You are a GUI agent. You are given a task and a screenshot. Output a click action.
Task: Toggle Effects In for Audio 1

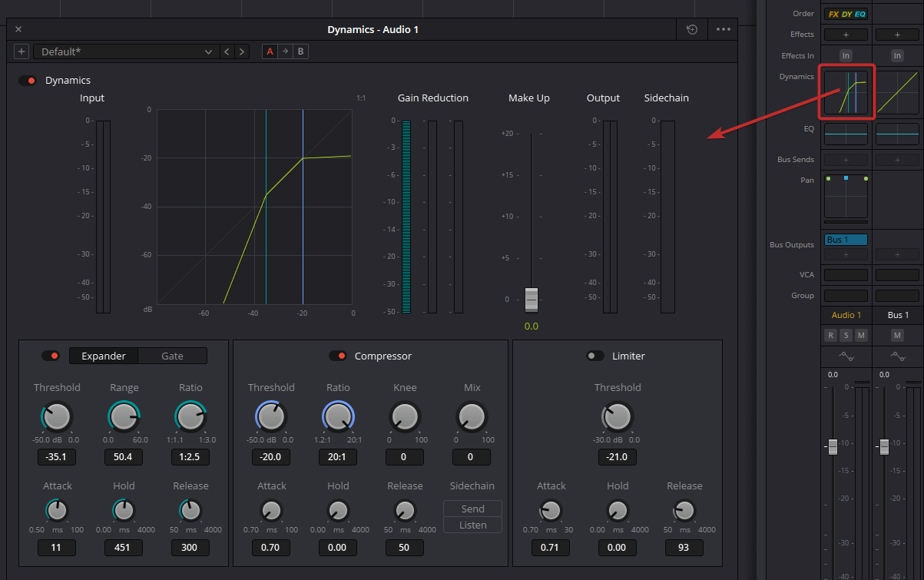point(846,55)
